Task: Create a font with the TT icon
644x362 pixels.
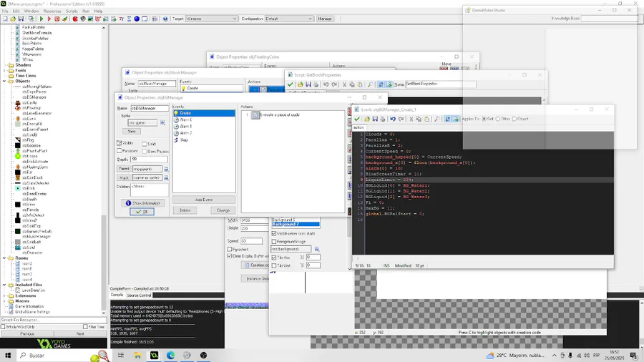Action: click(122, 19)
